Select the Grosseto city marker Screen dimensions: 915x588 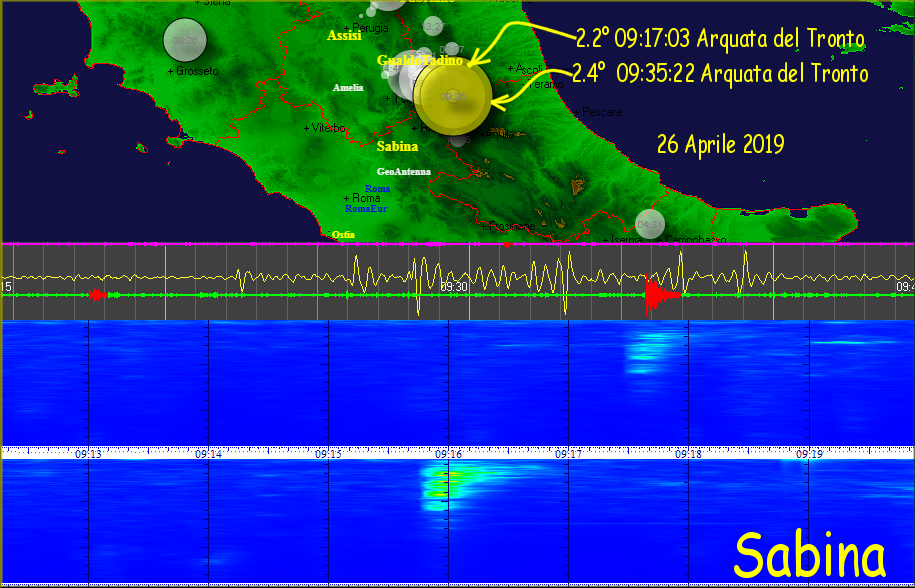pyautogui.click(x=193, y=71)
